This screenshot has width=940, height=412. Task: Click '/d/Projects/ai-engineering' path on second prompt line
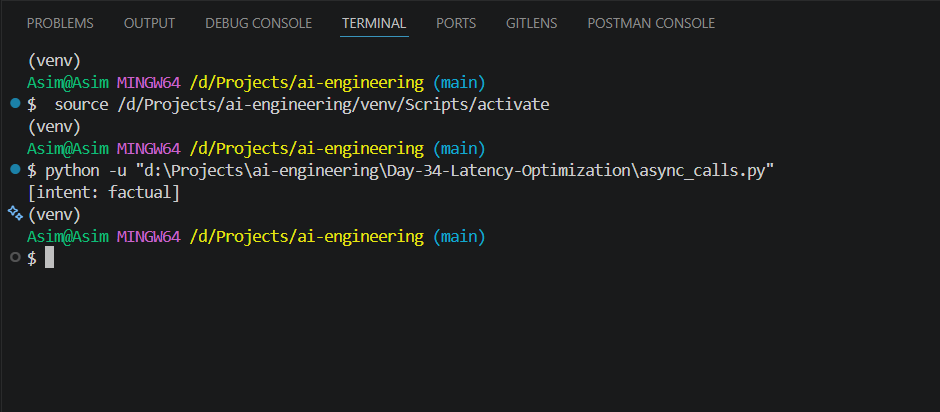pos(306,149)
